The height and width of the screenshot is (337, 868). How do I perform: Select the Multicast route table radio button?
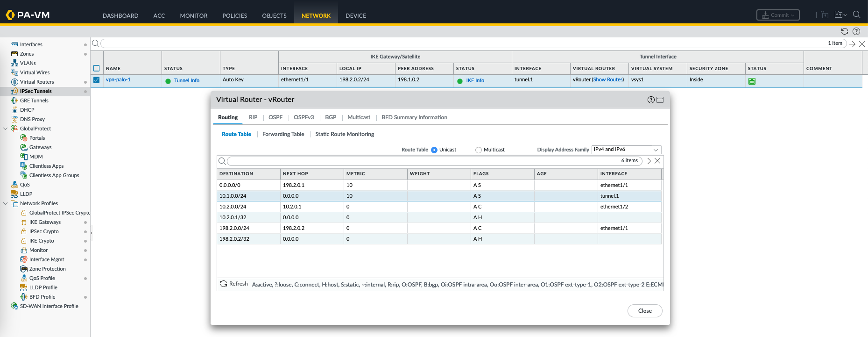(478, 150)
